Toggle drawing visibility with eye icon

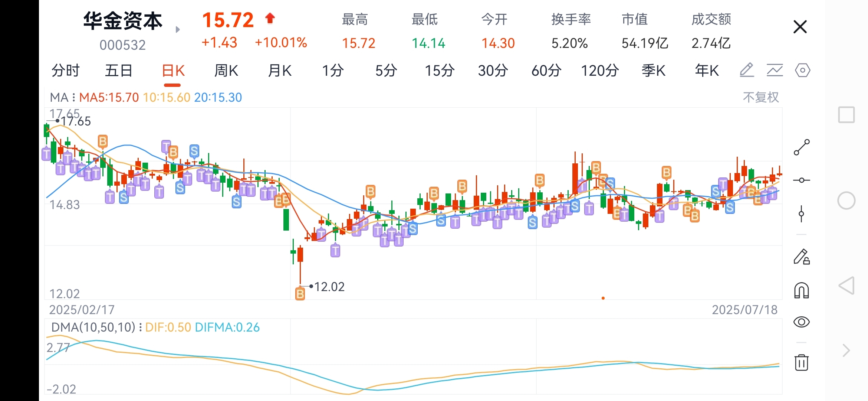802,322
